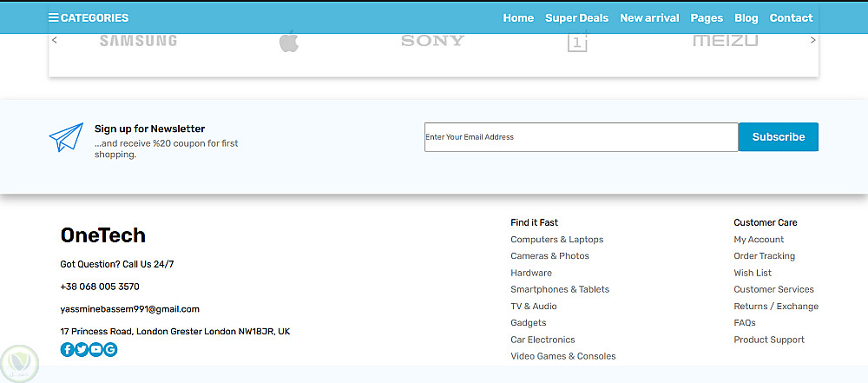Click email yassminebassem991@gmail.com

pyautogui.click(x=129, y=308)
